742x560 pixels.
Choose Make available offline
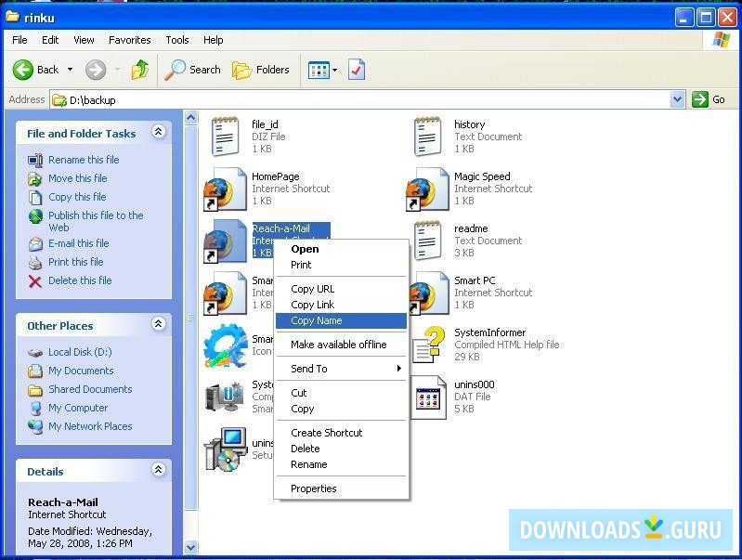[x=341, y=345]
